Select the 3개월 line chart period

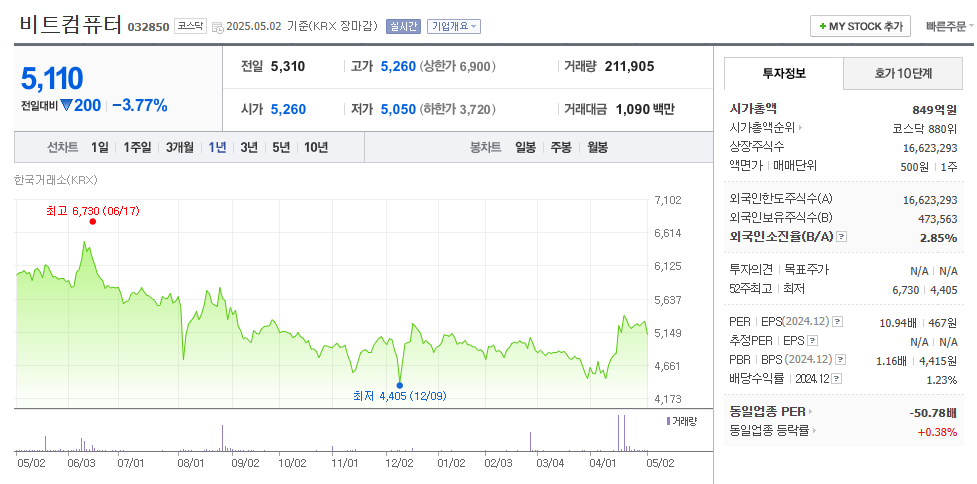coord(179,148)
